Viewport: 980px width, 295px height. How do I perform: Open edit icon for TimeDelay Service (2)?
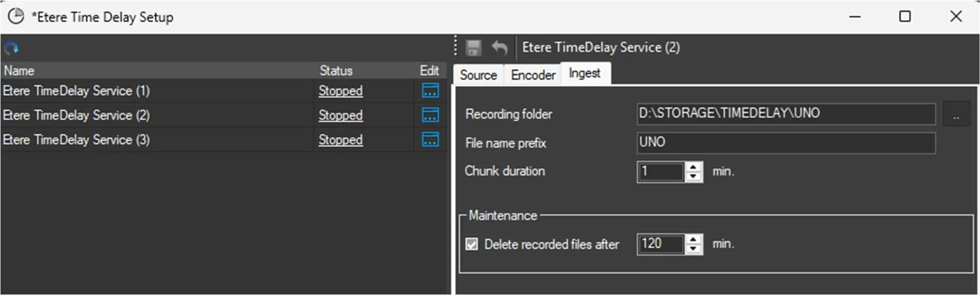pos(430,115)
